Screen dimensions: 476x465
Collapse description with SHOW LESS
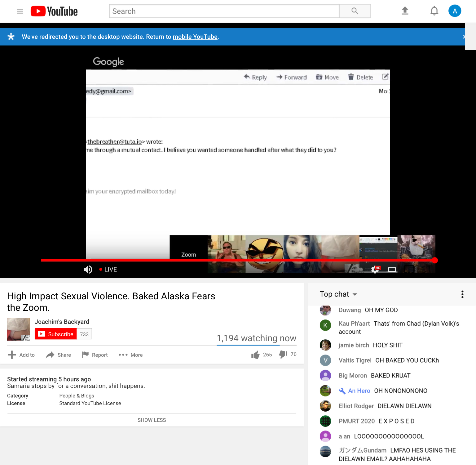pyautogui.click(x=152, y=420)
